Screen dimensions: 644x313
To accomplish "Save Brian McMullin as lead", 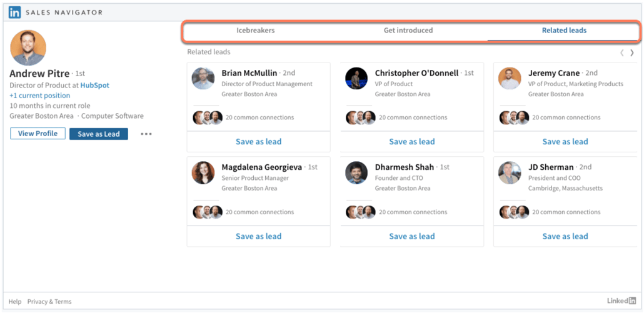I will [258, 142].
